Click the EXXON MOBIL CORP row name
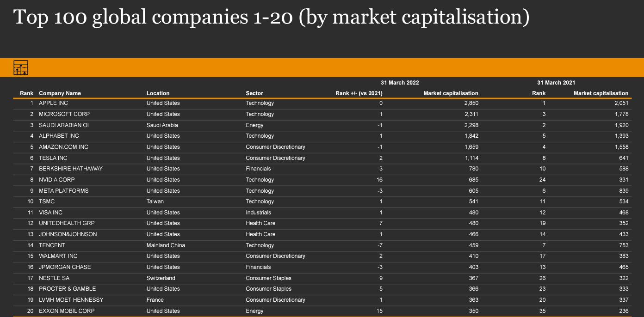Viewport: 644px width, 317px height. [67, 311]
